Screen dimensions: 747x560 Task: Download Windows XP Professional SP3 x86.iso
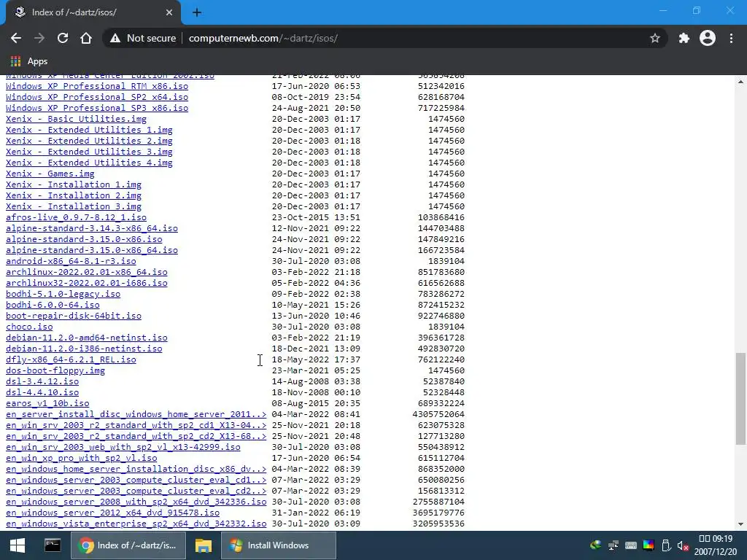click(x=97, y=108)
